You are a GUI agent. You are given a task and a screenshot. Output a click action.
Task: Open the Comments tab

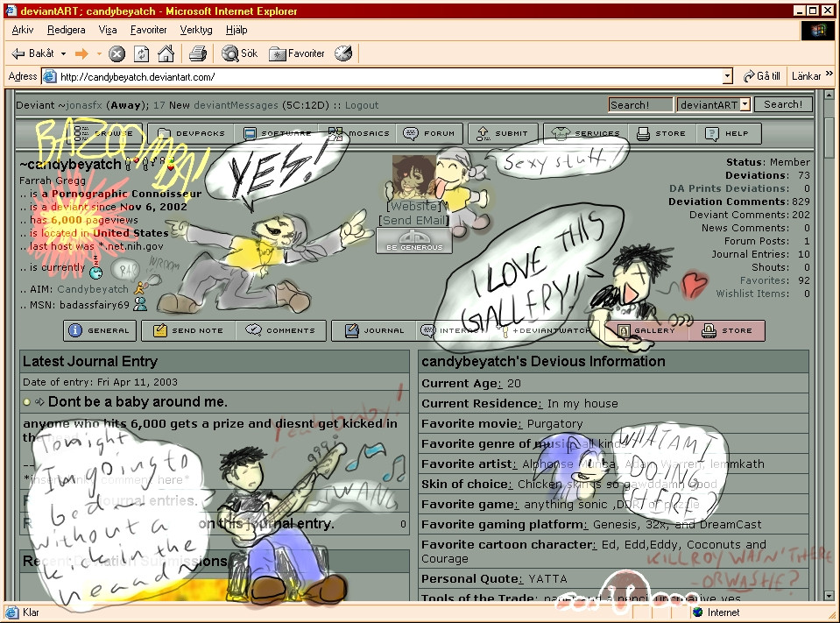[280, 330]
